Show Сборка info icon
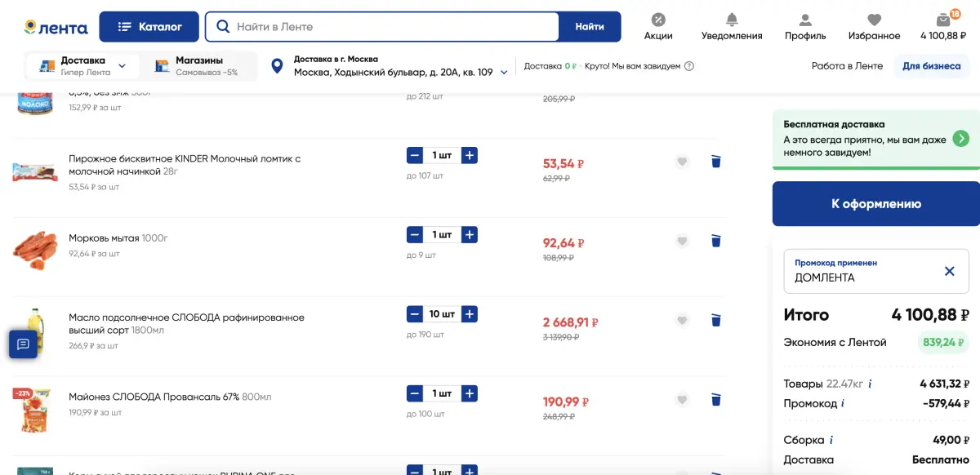 click(x=831, y=440)
